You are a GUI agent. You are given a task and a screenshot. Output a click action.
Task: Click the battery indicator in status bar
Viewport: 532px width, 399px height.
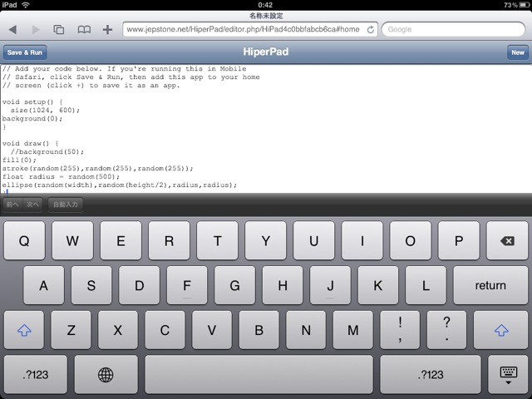tap(525, 5)
